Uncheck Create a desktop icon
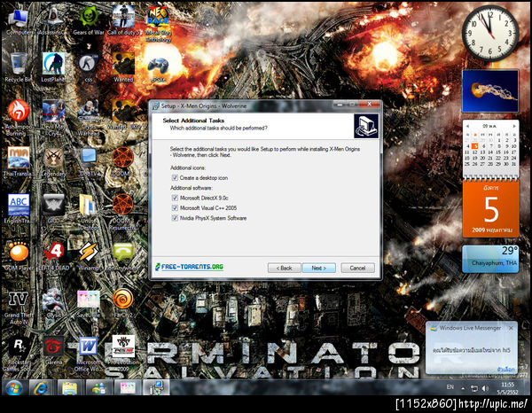532x413 pixels. click(x=175, y=177)
